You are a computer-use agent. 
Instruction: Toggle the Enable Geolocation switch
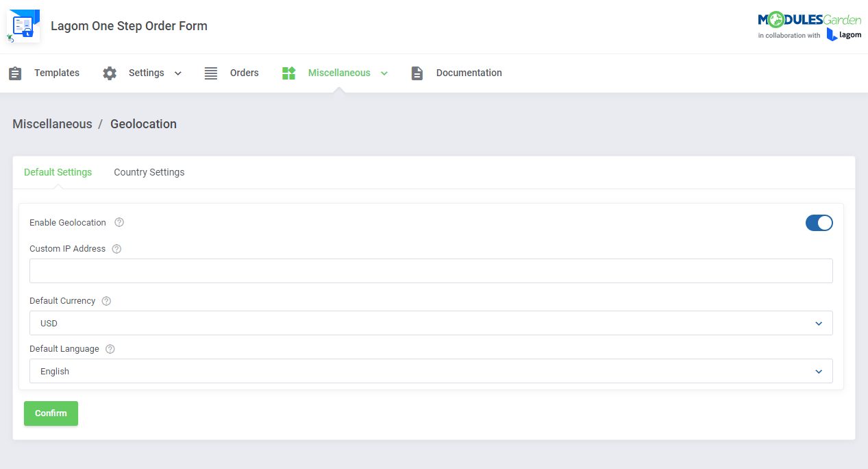coord(819,223)
